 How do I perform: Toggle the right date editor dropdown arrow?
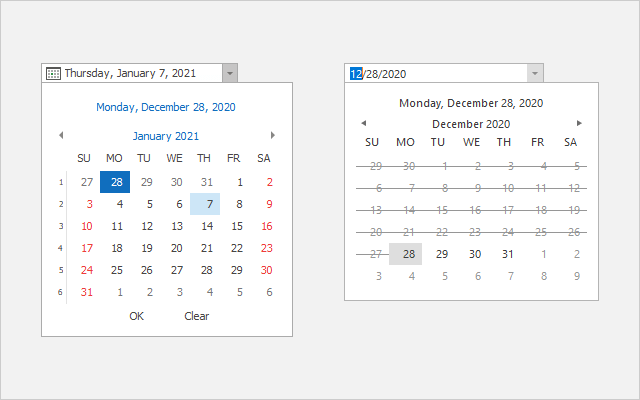click(535, 73)
